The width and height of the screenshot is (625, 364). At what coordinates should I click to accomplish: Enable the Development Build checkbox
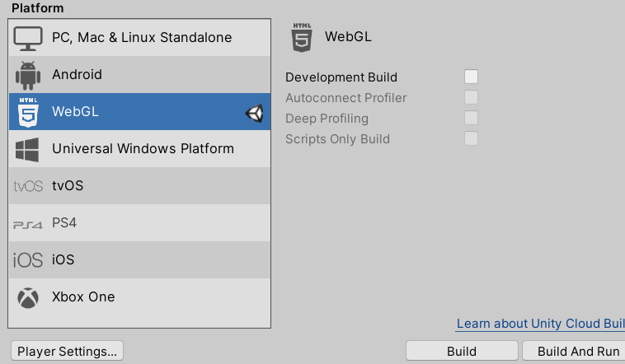tap(471, 77)
